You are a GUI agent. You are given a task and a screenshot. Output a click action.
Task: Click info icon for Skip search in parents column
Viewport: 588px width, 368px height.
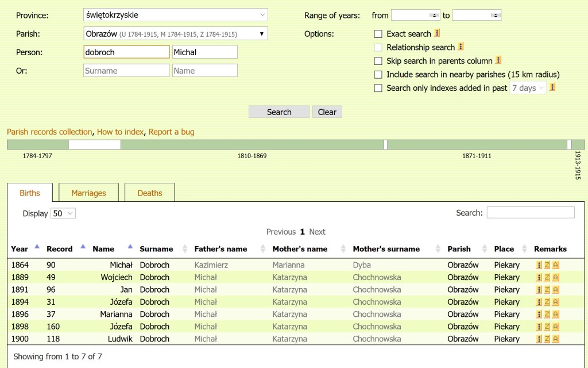coord(499,60)
